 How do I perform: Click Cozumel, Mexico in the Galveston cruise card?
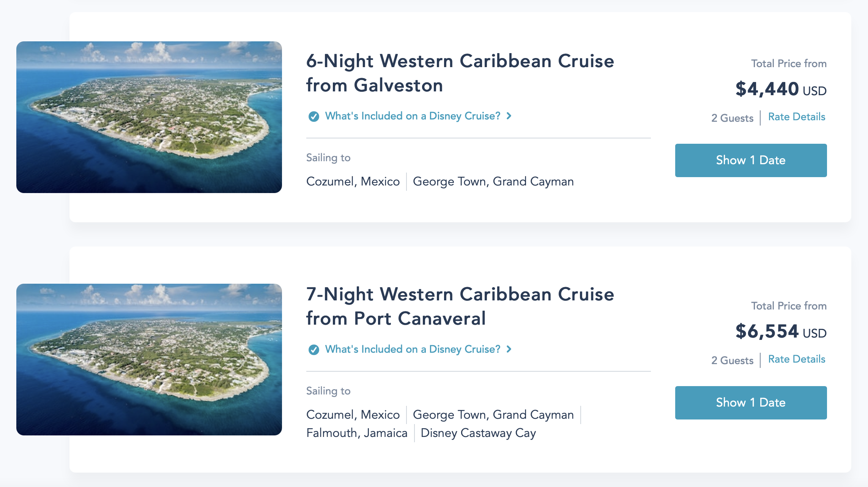(353, 182)
